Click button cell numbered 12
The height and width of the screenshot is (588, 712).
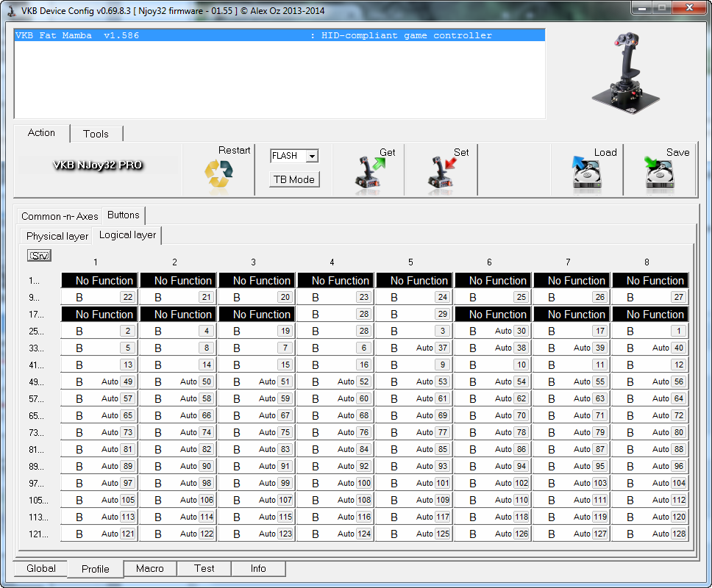coord(650,365)
